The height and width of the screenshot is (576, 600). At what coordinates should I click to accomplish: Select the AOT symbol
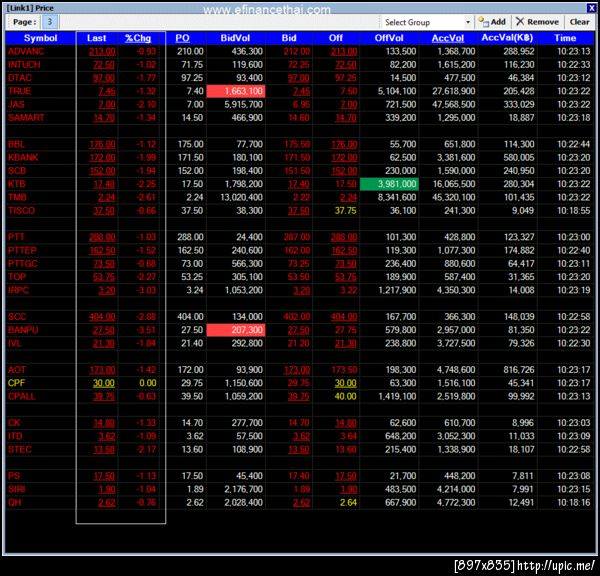point(17,370)
